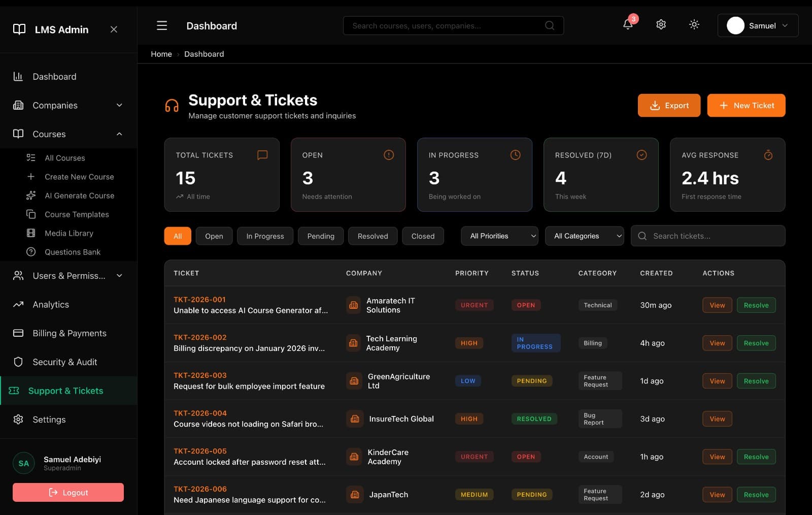Screen dimensions: 812x515
Task: Open the Media Library sidebar item
Action: pos(69,233)
